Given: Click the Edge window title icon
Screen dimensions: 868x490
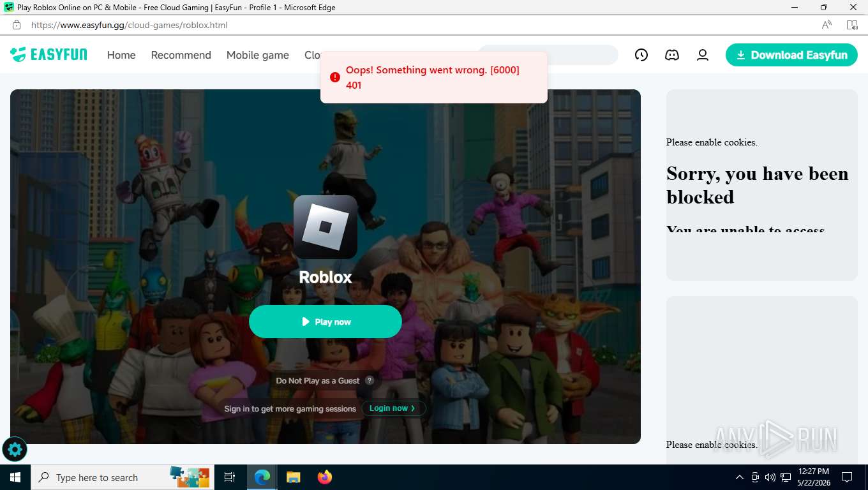Looking at the screenshot, I should tap(9, 8).
